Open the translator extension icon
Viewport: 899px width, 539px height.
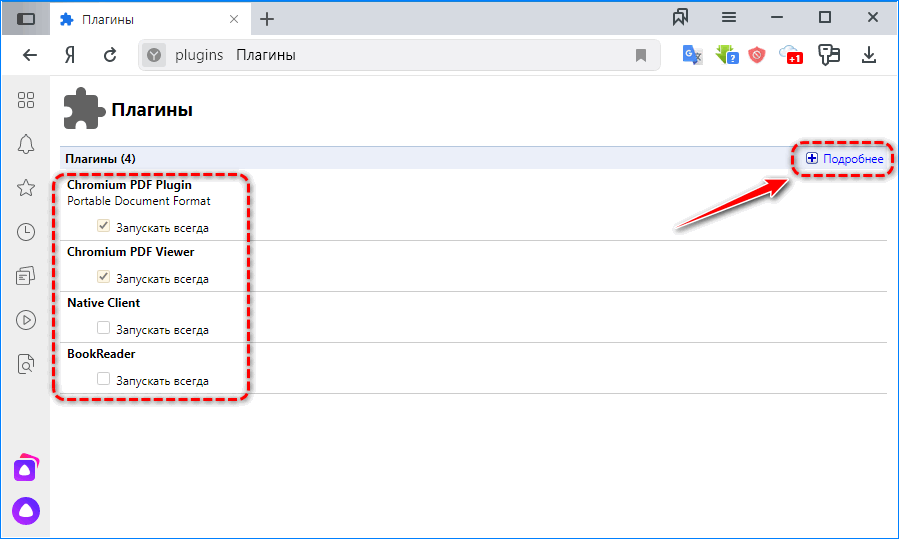point(692,55)
